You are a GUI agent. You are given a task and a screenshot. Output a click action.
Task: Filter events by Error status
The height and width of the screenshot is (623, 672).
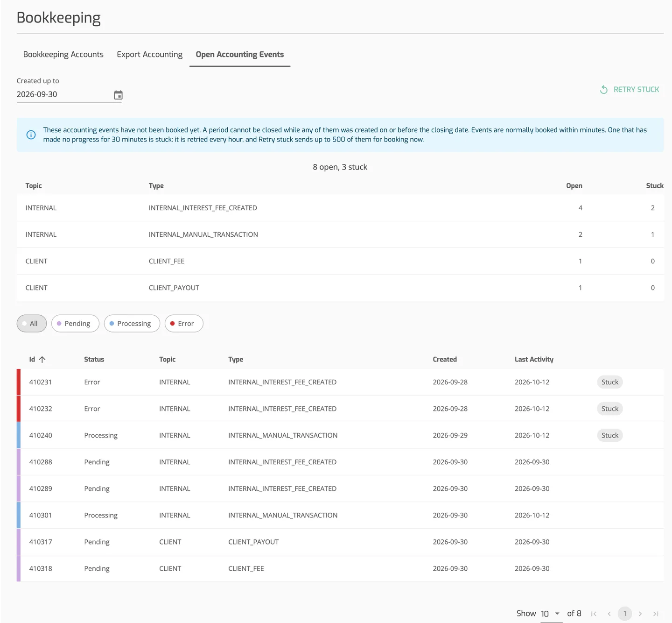(x=184, y=324)
